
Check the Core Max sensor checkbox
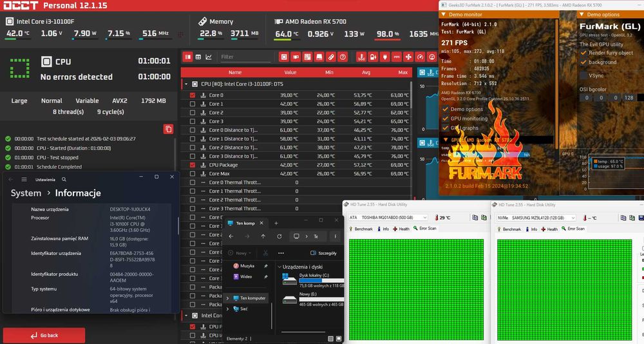[193, 173]
